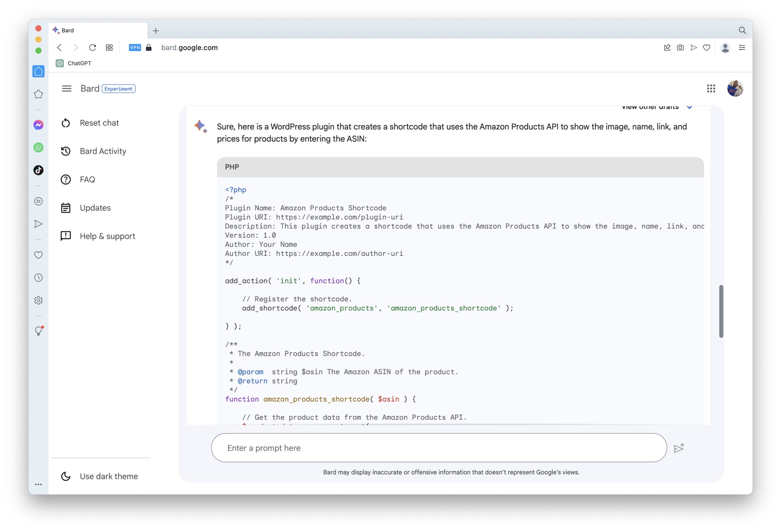Open the player icon in sidebar
The width and height of the screenshot is (781, 532).
[x=38, y=201]
